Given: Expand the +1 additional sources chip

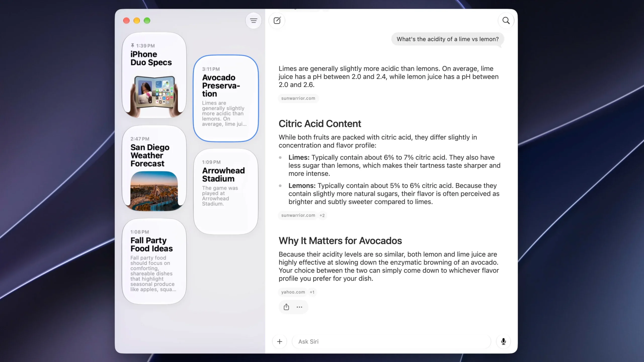Looking at the screenshot, I should (x=312, y=292).
